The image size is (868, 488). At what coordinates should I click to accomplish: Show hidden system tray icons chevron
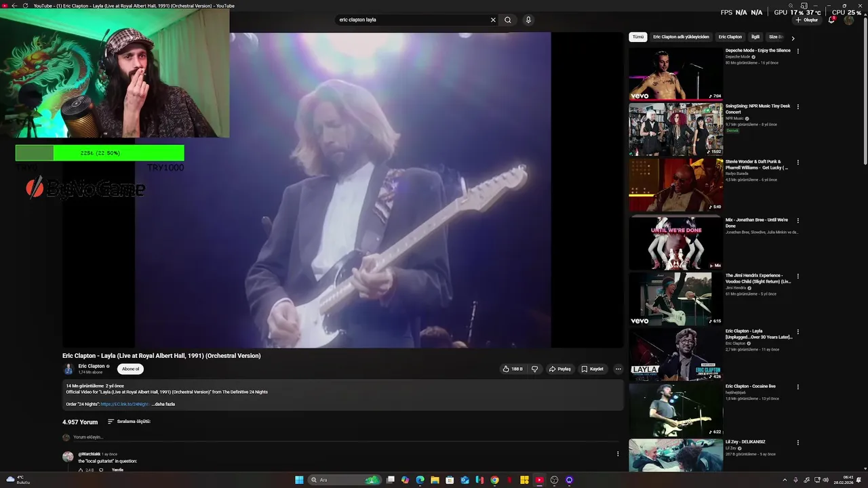(785, 480)
